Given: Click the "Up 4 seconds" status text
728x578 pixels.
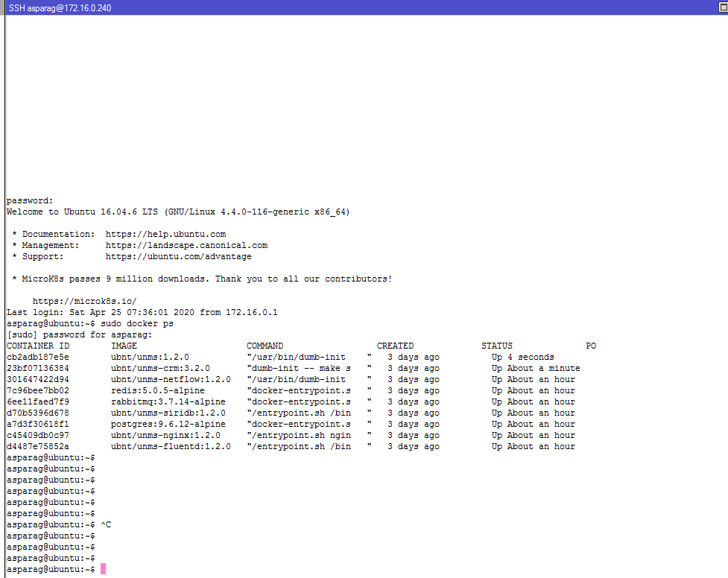Looking at the screenshot, I should tap(522, 357).
